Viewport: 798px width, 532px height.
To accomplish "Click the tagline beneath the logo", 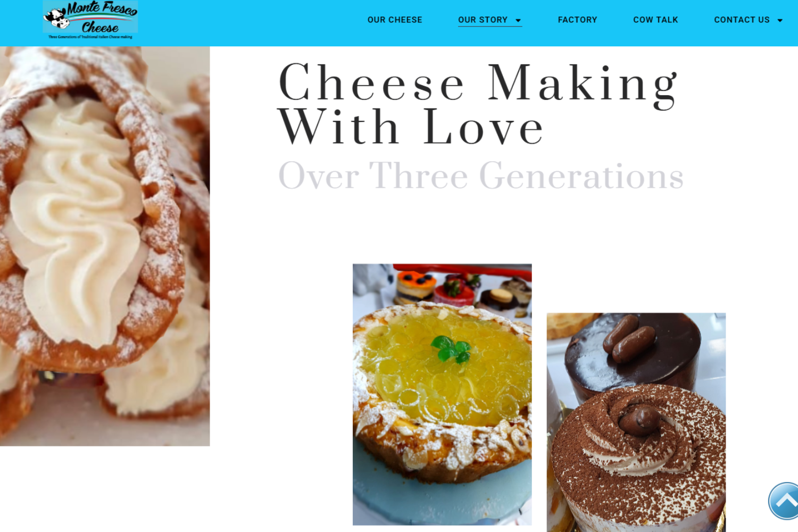I will 90,37.
